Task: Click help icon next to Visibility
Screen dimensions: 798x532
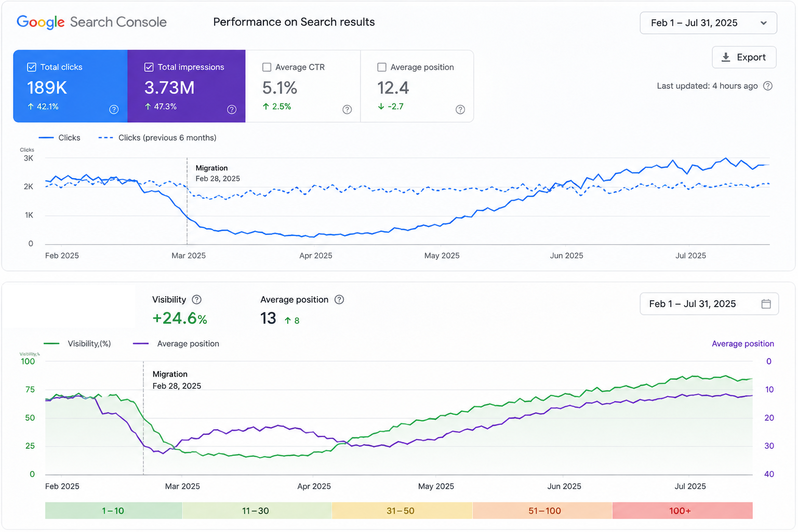Action: pos(196,300)
